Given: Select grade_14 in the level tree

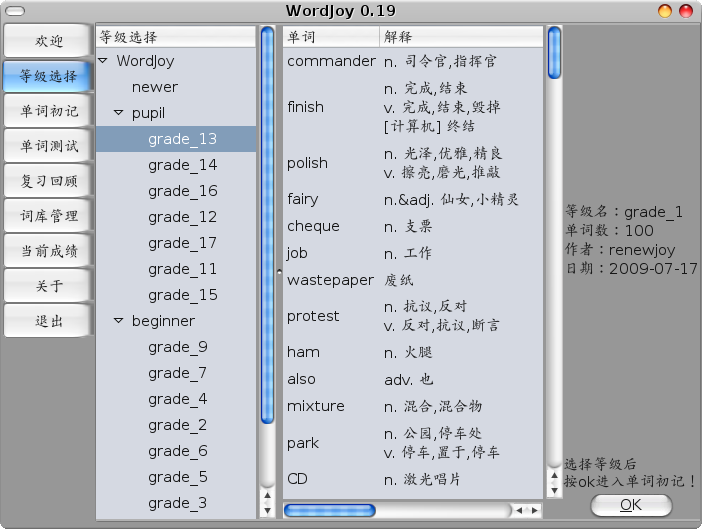Looking at the screenshot, I should [x=182, y=165].
